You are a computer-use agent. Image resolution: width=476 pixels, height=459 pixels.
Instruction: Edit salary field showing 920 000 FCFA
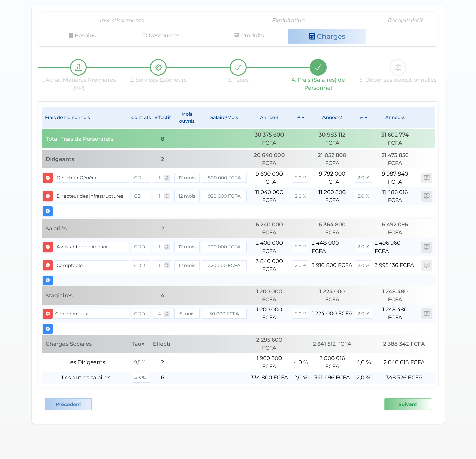pyautogui.click(x=224, y=196)
